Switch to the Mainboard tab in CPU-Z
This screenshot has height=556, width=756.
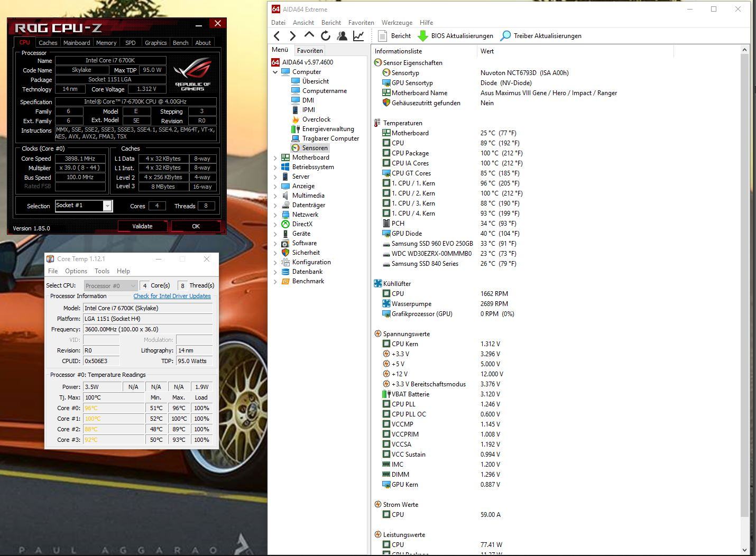point(77,43)
